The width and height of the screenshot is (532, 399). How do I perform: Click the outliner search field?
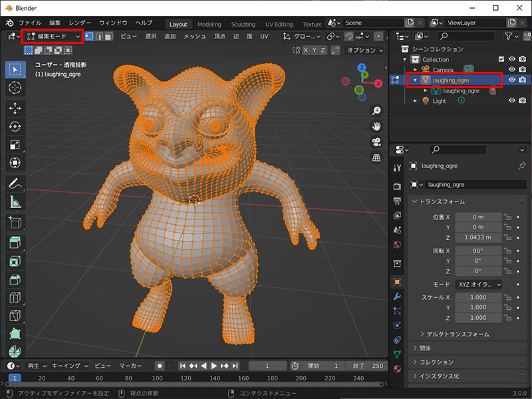click(x=466, y=37)
